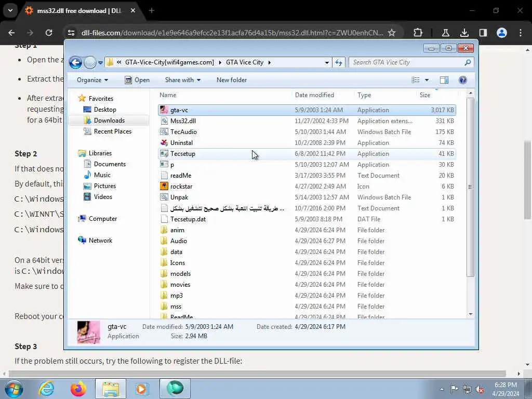
Task: Select Libraries in the navigation pane
Action: tap(100, 153)
